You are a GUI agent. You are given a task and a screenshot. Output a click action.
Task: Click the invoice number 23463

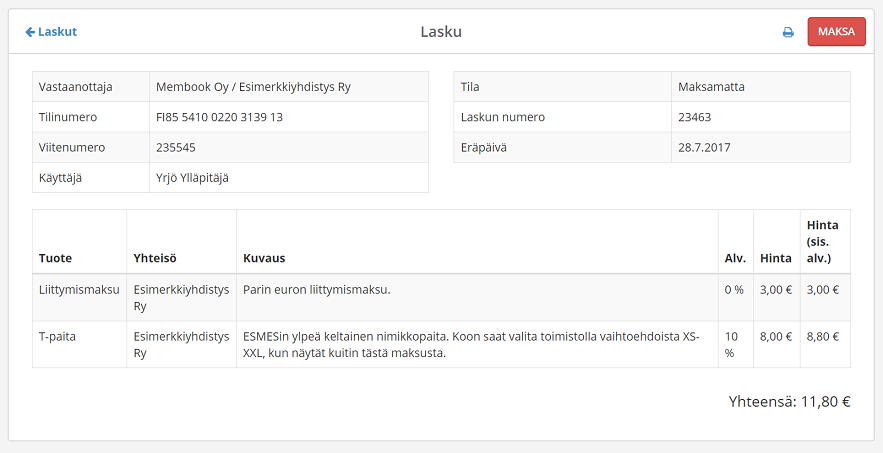click(694, 117)
